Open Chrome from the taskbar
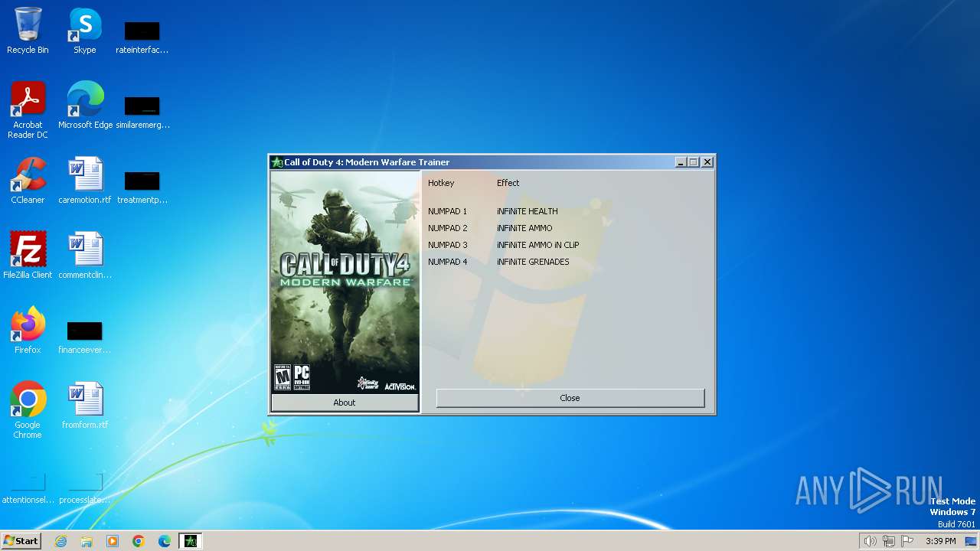Image resolution: width=980 pixels, height=551 pixels. [139, 541]
